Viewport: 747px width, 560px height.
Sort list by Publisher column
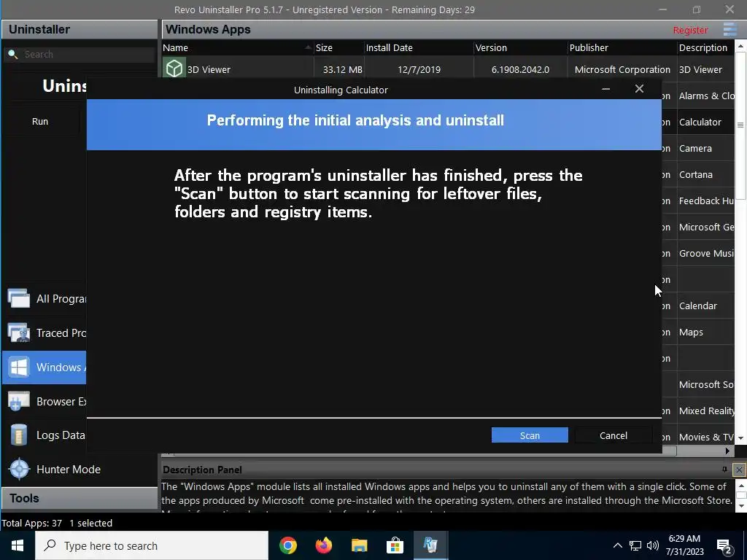click(622, 47)
